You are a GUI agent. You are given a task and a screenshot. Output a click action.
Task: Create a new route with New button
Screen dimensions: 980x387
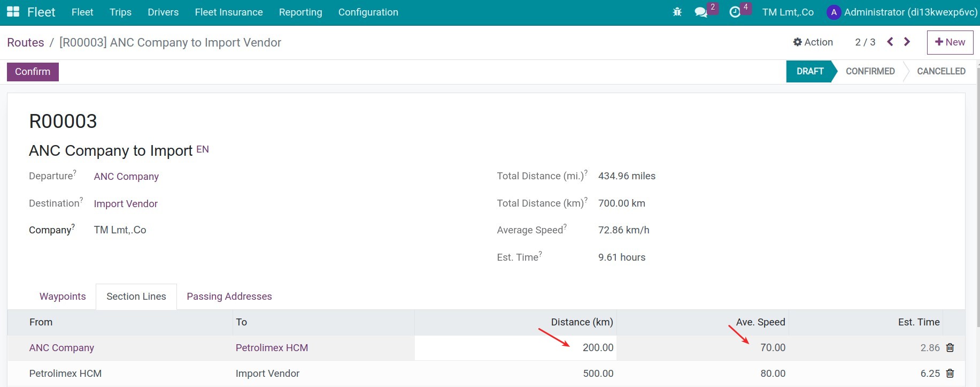tap(950, 42)
